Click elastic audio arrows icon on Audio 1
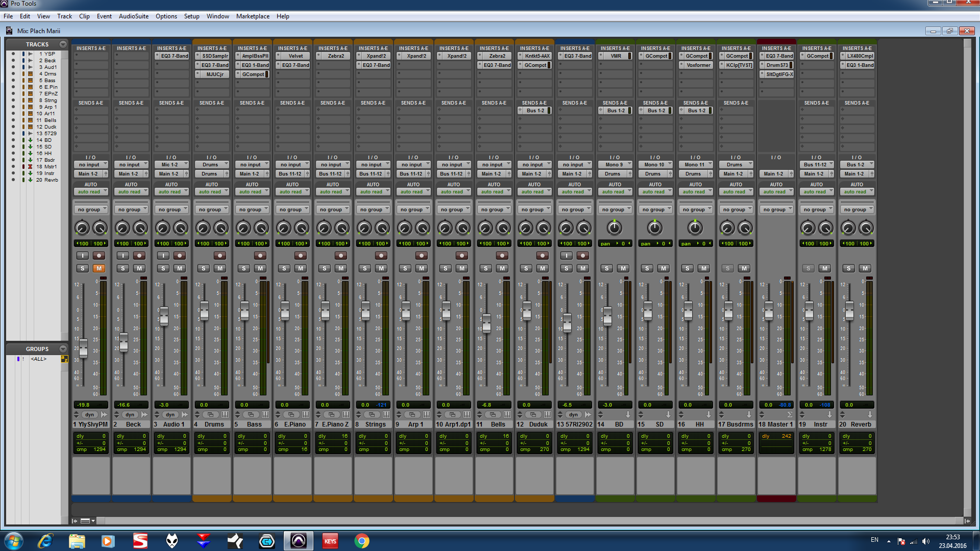980x551 pixels. click(x=185, y=415)
